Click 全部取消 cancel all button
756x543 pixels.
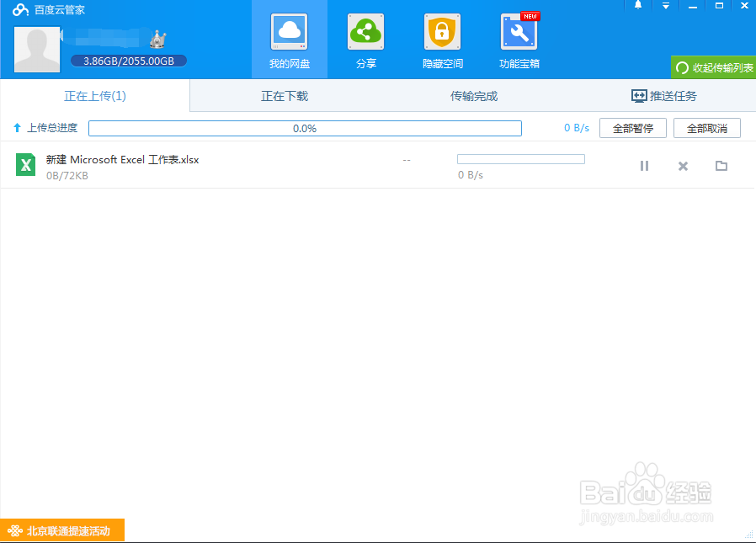[707, 128]
